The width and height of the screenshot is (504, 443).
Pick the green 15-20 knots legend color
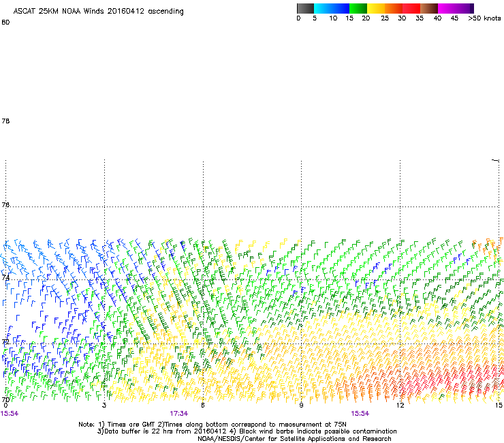(358, 8)
